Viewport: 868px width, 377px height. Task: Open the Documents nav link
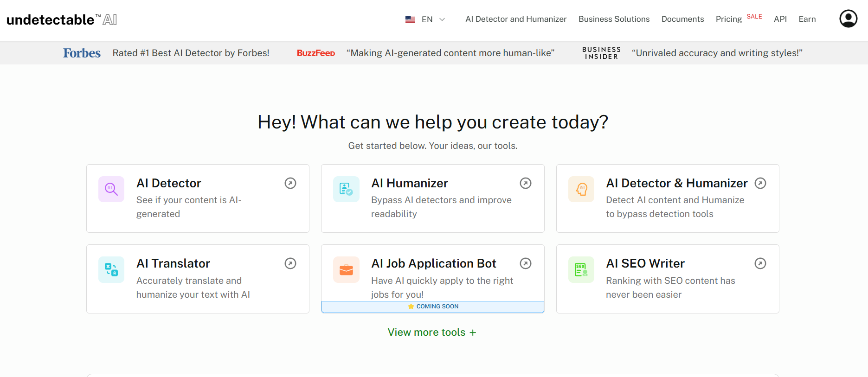click(x=682, y=19)
